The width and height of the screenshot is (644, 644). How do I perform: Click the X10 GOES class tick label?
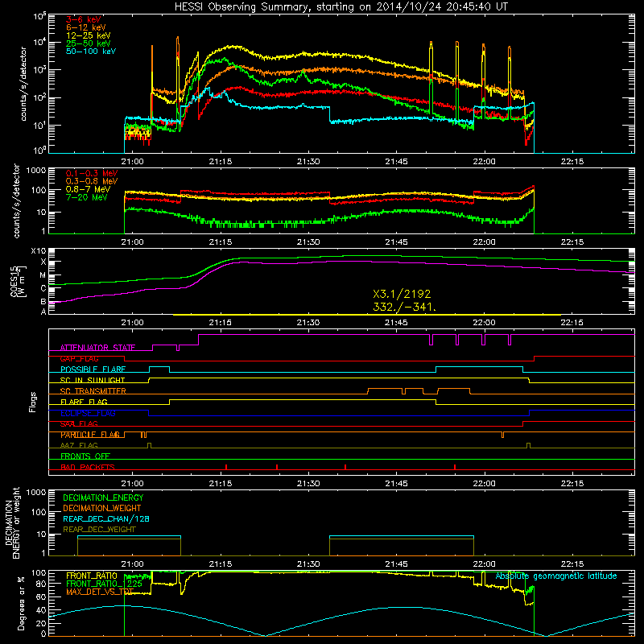click(x=39, y=251)
